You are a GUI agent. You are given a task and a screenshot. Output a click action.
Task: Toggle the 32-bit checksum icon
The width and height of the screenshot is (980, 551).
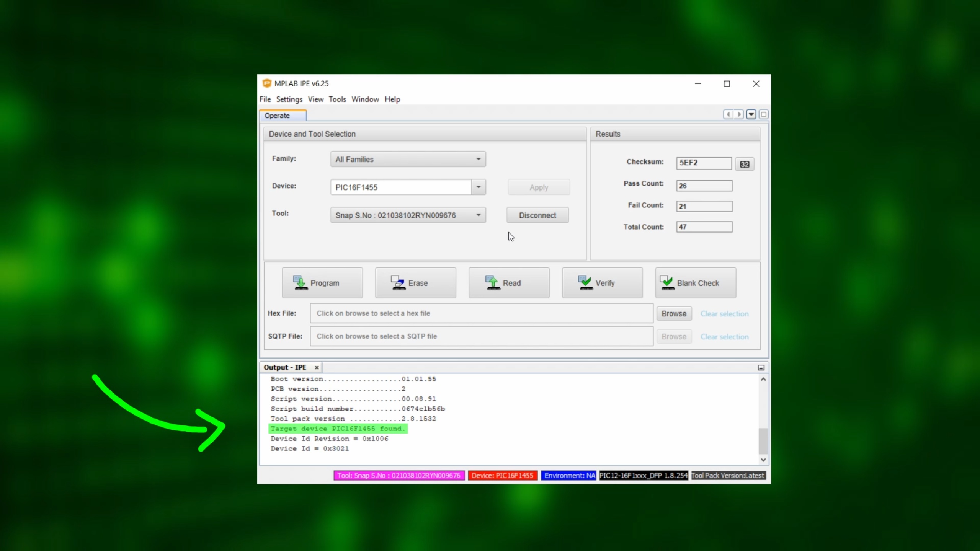[x=744, y=164]
